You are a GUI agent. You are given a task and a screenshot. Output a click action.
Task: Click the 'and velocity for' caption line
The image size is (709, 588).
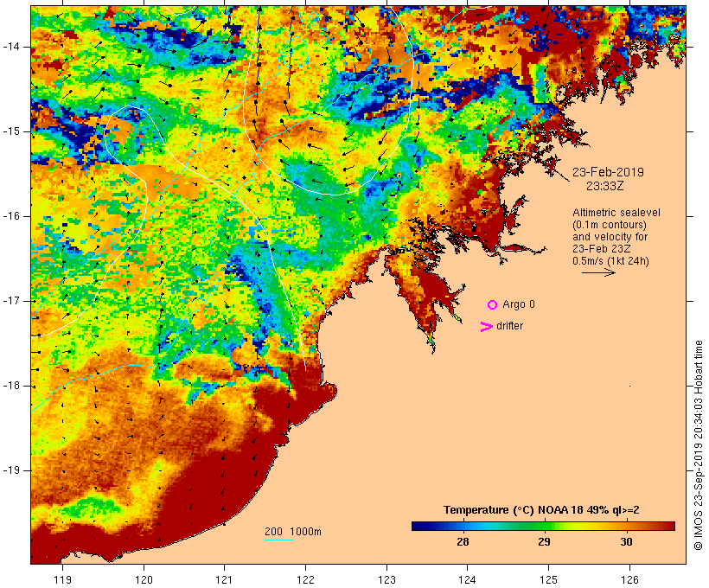tap(610, 237)
